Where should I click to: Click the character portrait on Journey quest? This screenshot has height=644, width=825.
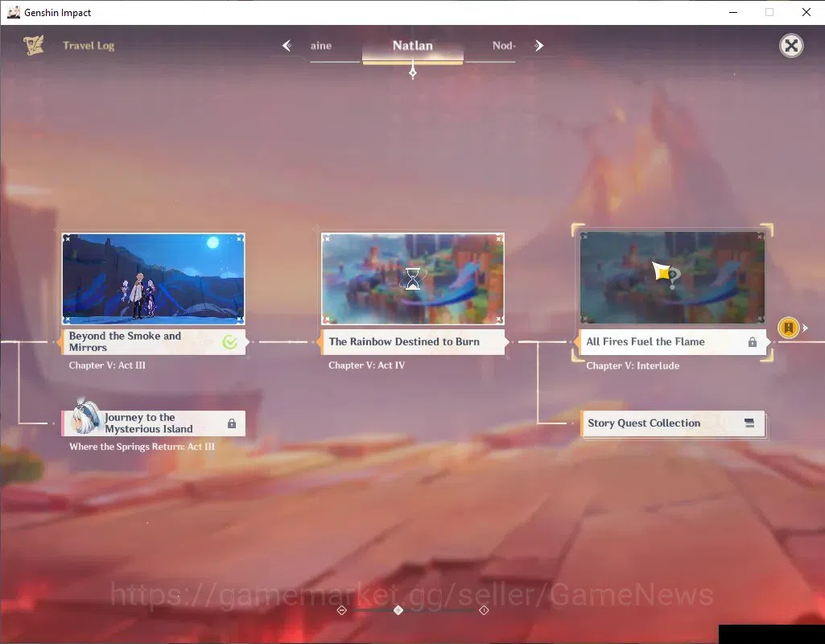click(x=86, y=418)
